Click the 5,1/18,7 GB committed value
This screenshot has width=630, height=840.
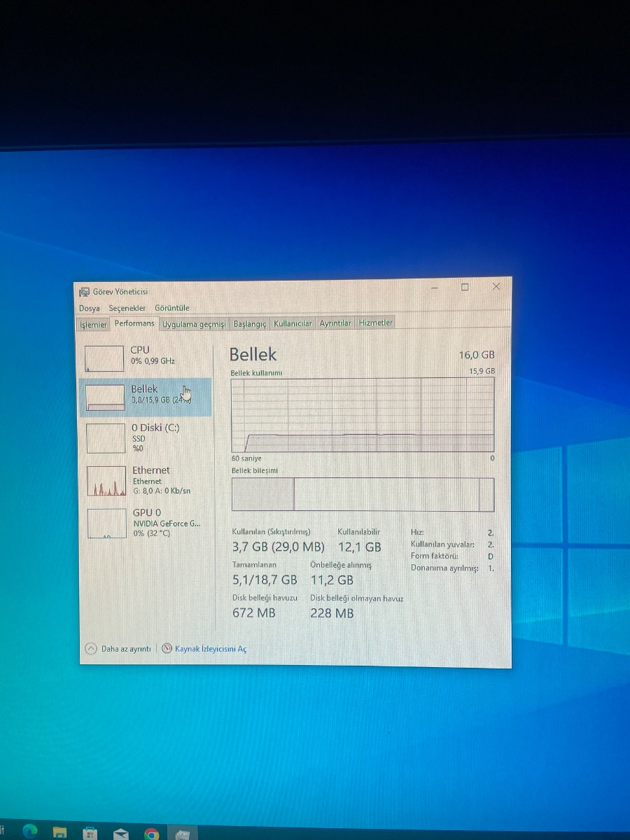(x=265, y=580)
